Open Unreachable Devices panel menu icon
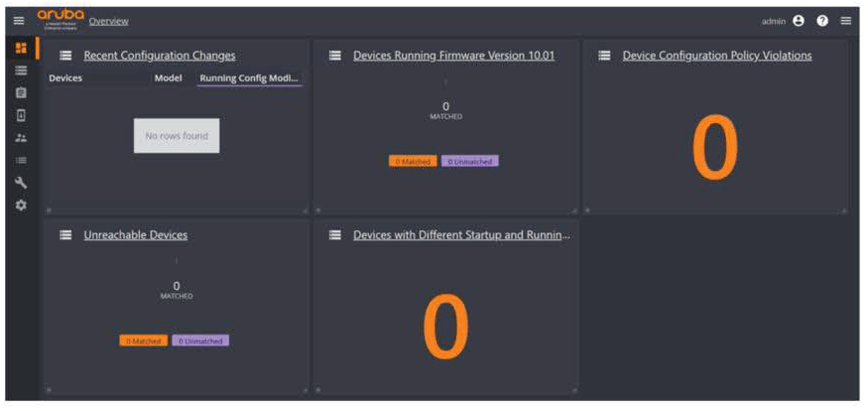 tap(66, 235)
